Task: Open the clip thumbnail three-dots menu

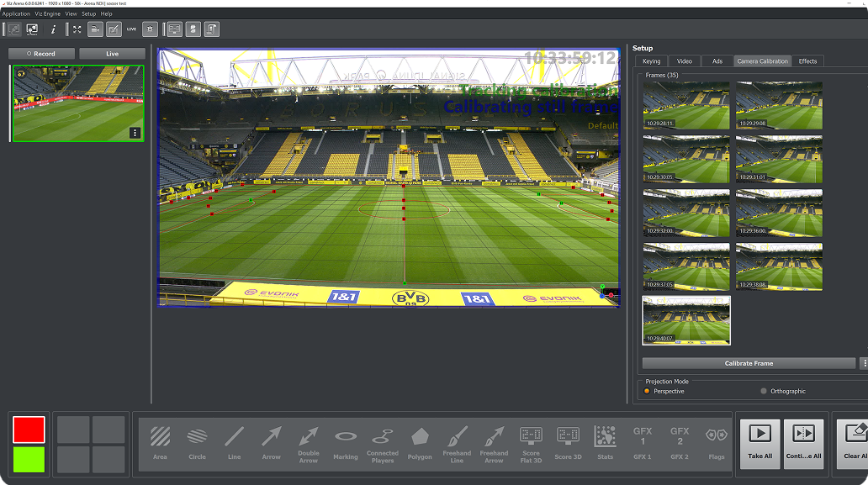Action: tap(135, 133)
